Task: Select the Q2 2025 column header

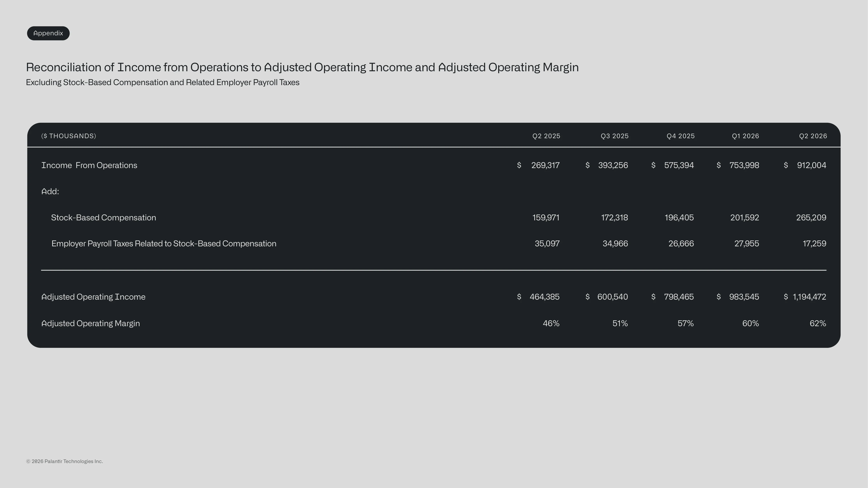Action: [546, 136]
